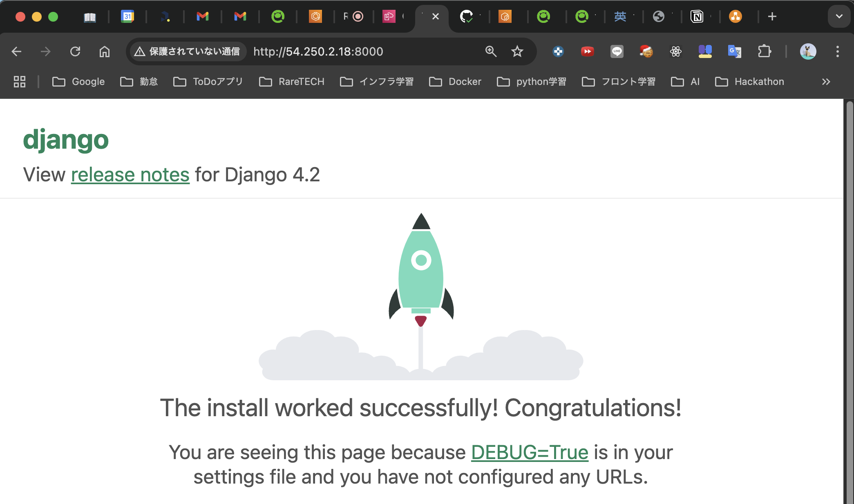The width and height of the screenshot is (854, 504).
Task: Open the Docker bookmarks folder
Action: click(455, 82)
